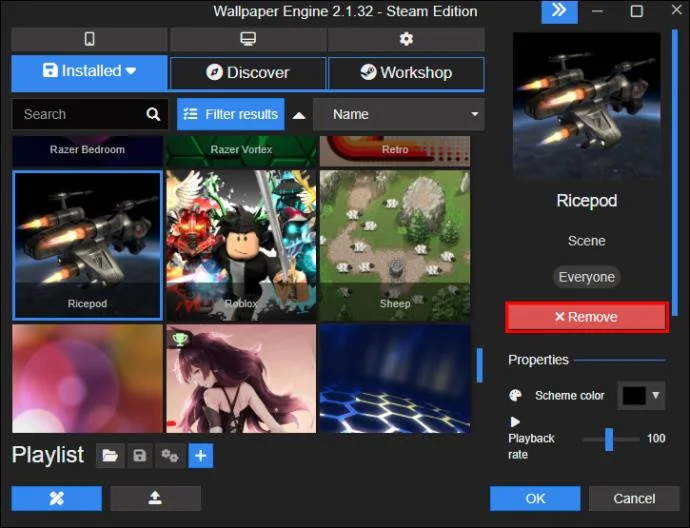The width and height of the screenshot is (690, 528).
Task: Click the wallpaper list scrollbar
Action: pos(480,365)
